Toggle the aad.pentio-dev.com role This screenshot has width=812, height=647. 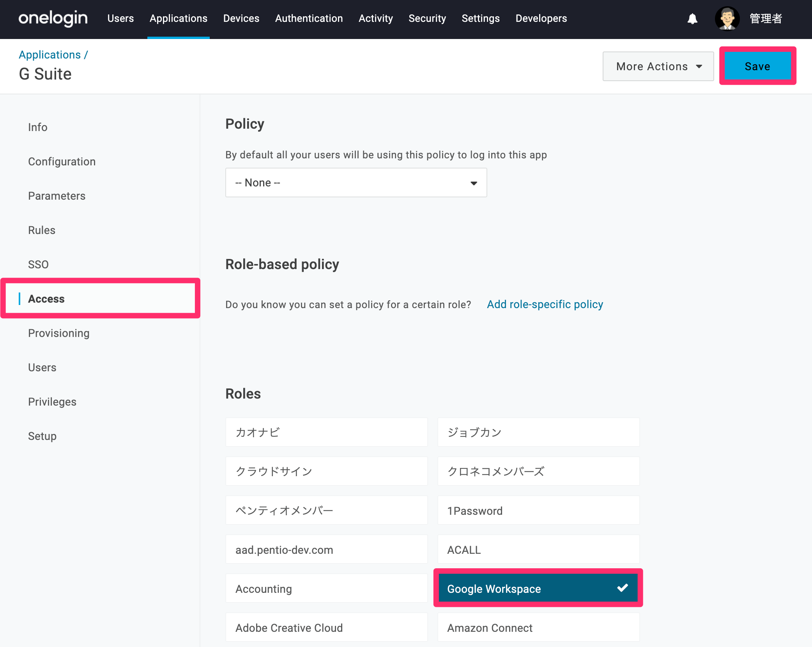tap(327, 549)
